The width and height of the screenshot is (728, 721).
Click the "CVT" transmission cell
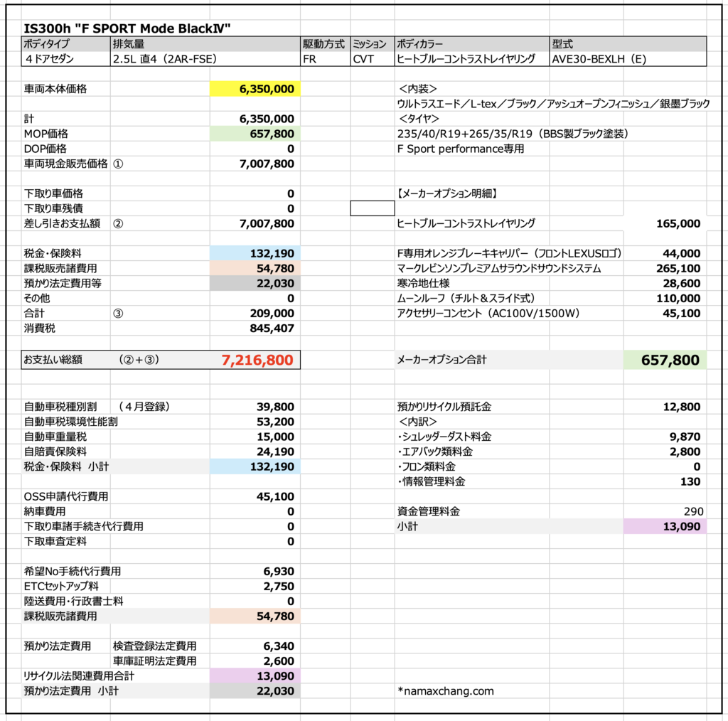point(373,59)
